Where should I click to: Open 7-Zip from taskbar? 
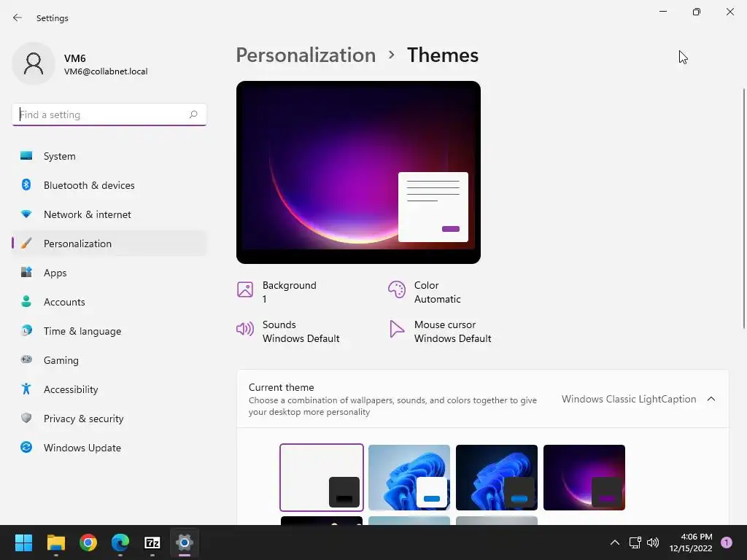[x=152, y=542]
